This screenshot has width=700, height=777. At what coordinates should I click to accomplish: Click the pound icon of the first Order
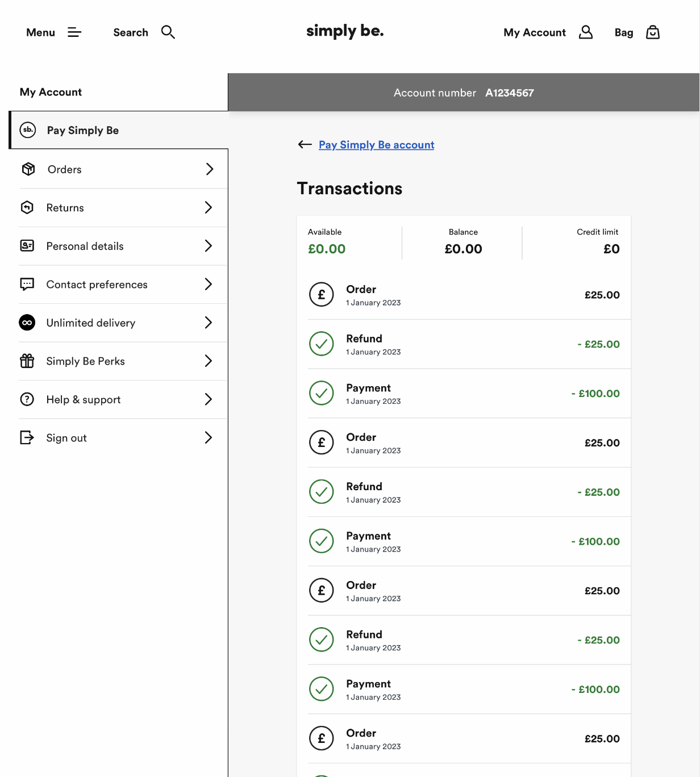322,295
